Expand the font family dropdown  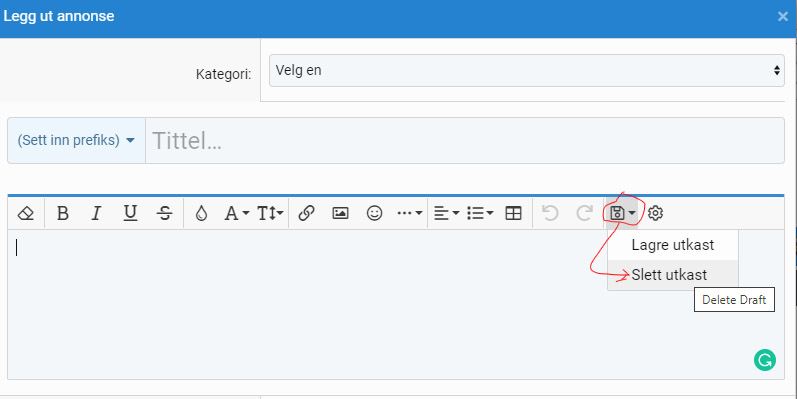pos(237,213)
